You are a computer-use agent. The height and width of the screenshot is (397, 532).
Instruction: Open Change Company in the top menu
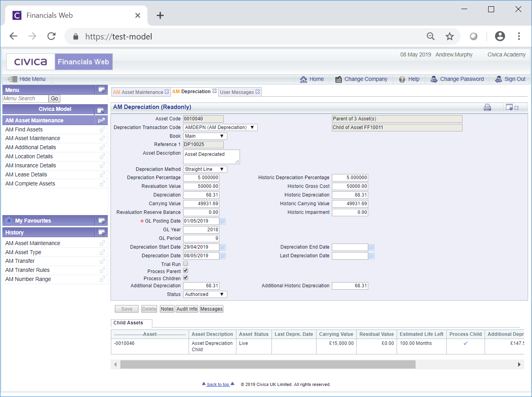click(361, 79)
